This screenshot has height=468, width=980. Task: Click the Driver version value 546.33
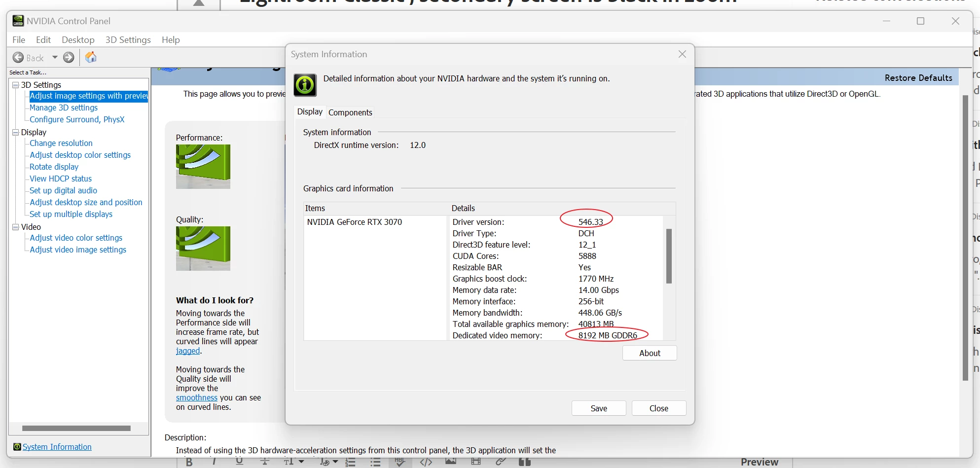(x=590, y=222)
